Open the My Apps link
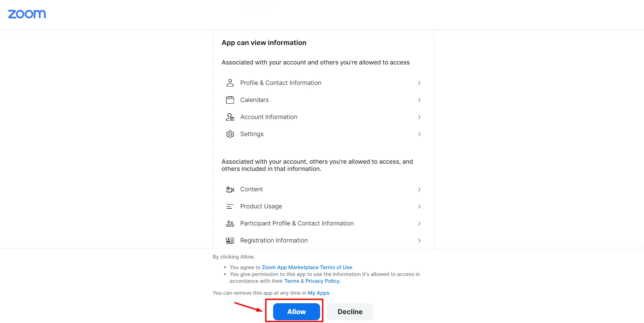The width and height of the screenshot is (644, 323). [x=318, y=293]
